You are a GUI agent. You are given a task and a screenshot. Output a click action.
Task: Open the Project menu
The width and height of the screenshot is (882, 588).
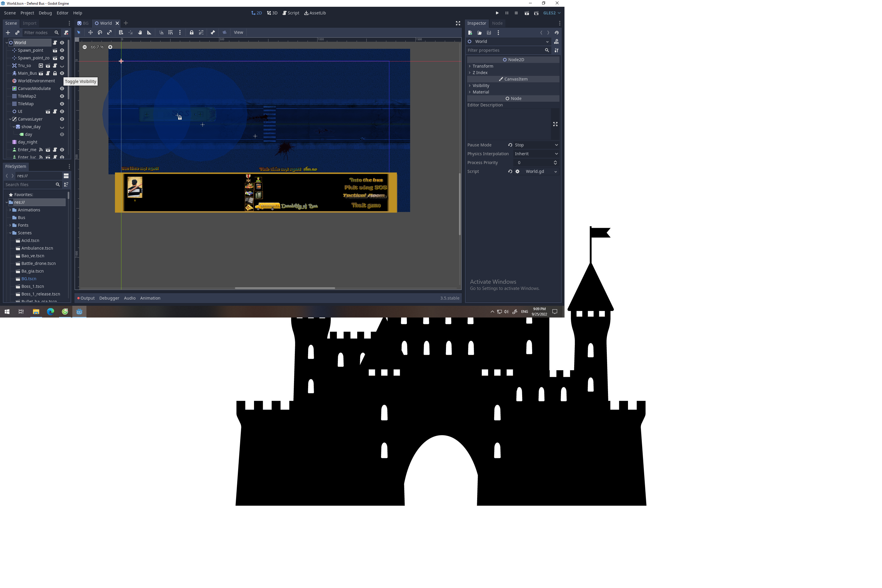click(x=27, y=13)
